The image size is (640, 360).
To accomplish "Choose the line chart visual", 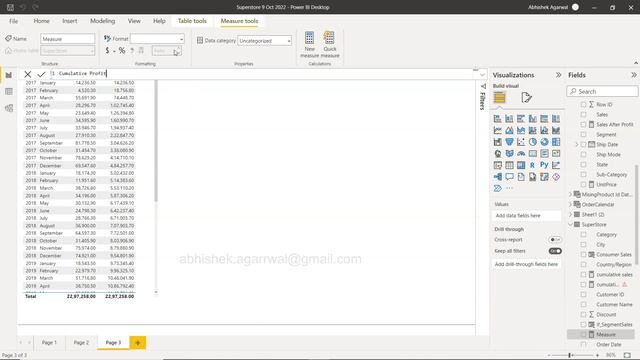I will pos(498,130).
